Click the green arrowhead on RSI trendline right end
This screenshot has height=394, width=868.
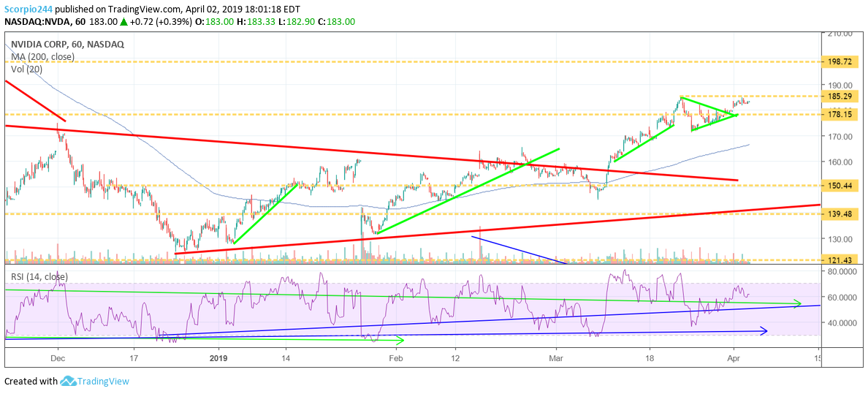coord(797,303)
